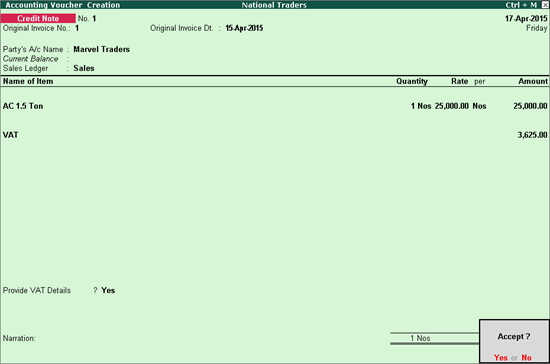
Task: Click the voucher date 17-Apr-2015
Action: (x=526, y=18)
